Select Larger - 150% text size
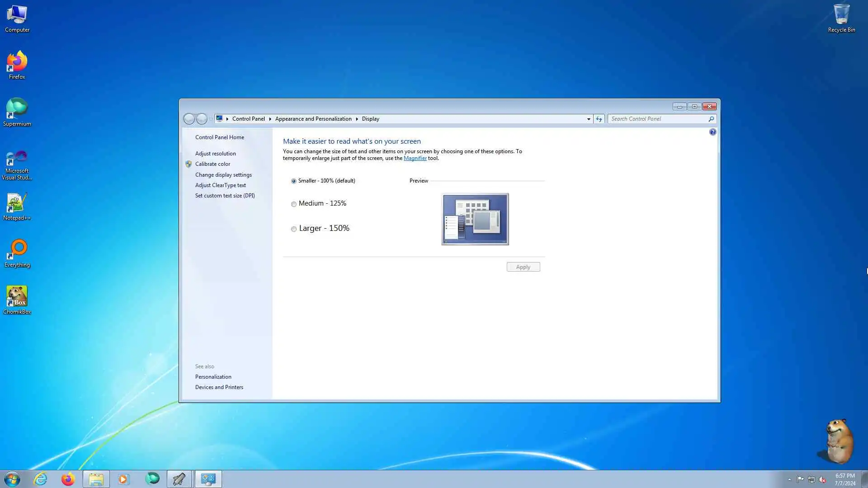This screenshot has height=488, width=868. coord(294,229)
